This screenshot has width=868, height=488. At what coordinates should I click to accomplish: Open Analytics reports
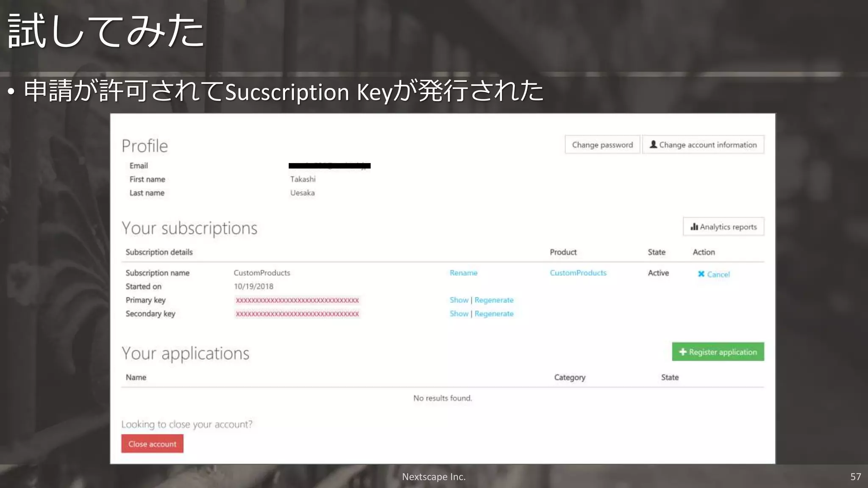(x=723, y=227)
